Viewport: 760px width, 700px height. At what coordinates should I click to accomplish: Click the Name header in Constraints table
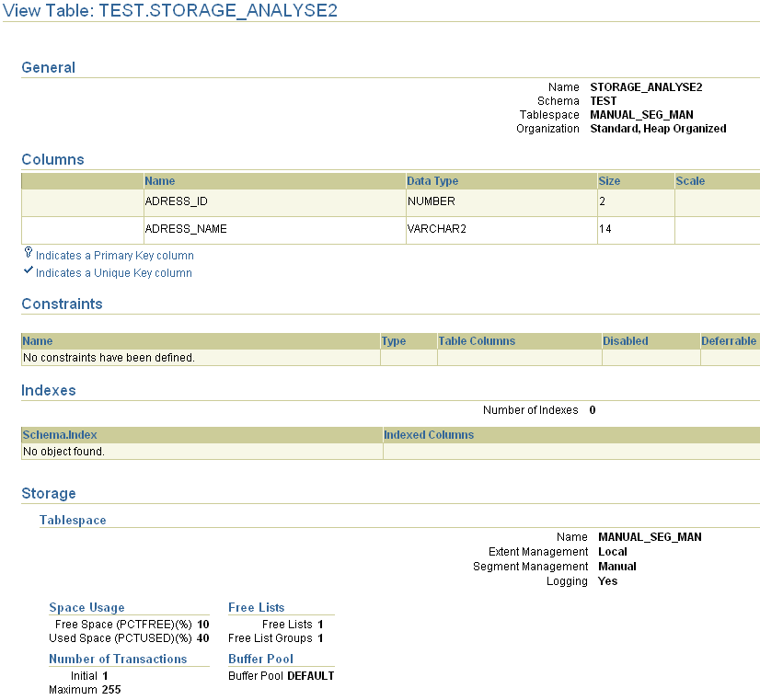click(x=38, y=341)
